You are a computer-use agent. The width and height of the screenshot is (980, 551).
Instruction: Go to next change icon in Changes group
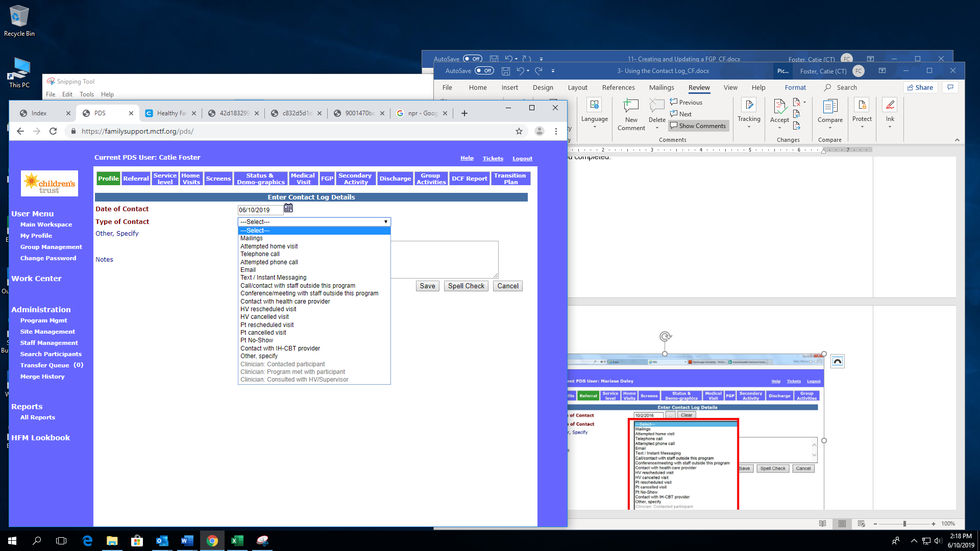[x=797, y=126]
